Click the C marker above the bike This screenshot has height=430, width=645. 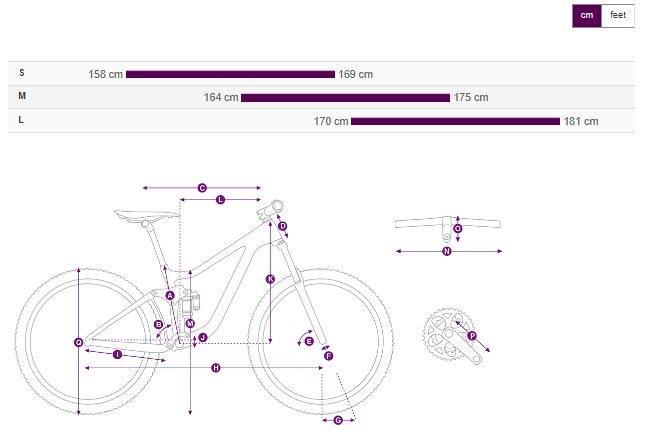pos(201,187)
